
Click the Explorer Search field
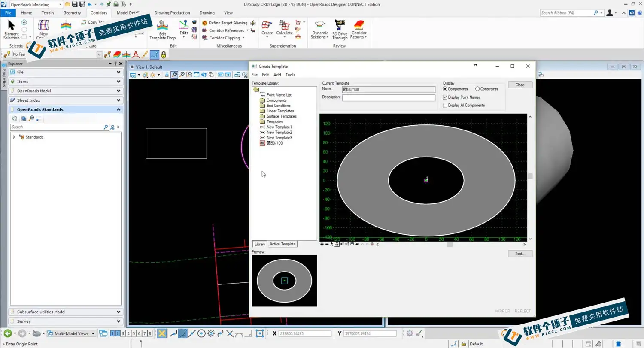[57, 127]
